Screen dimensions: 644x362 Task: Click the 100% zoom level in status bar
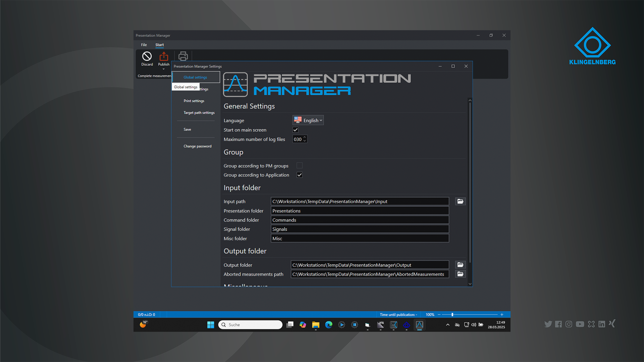430,315
